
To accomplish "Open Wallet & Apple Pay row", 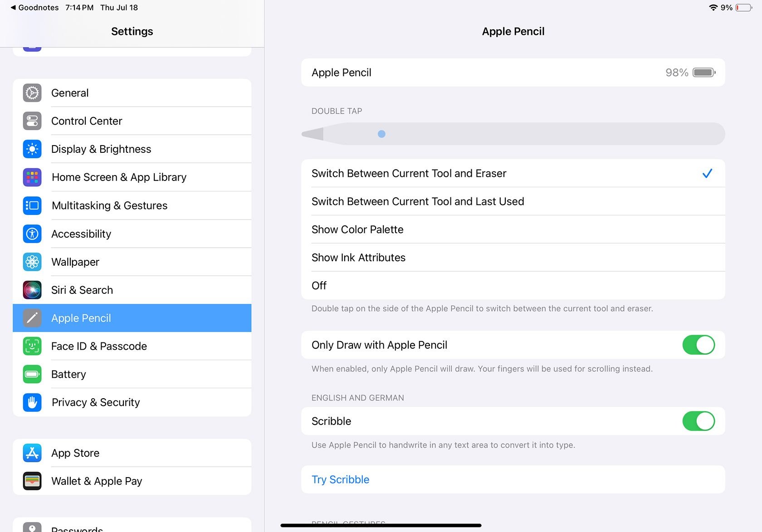I will point(132,481).
